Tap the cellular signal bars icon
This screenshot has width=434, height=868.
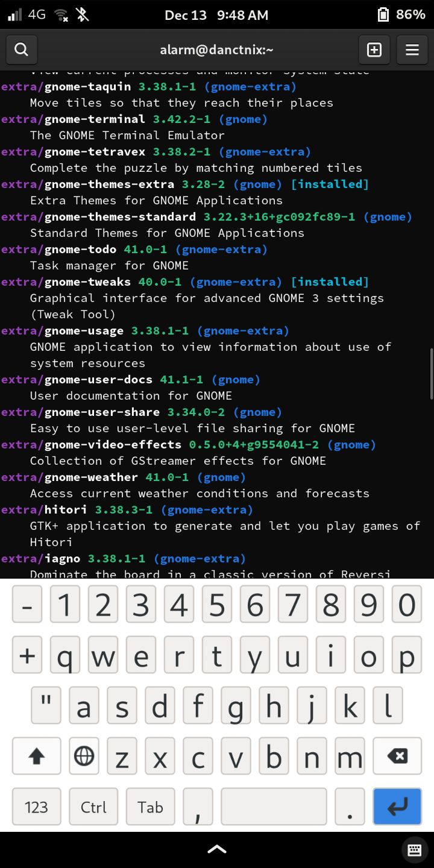point(15,14)
